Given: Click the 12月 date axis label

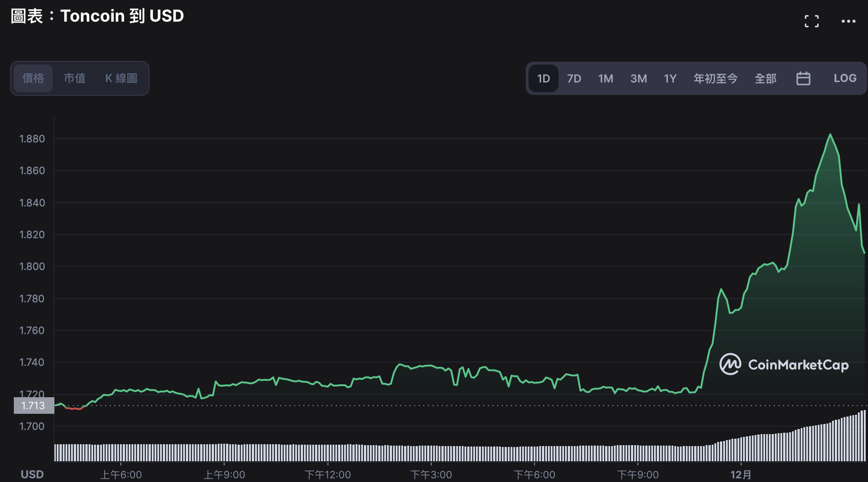Looking at the screenshot, I should pos(741,475).
